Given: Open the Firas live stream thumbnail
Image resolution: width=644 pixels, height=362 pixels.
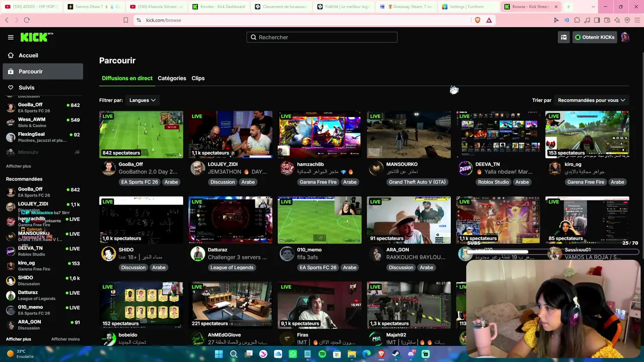Looking at the screenshot, I should coord(319,305).
